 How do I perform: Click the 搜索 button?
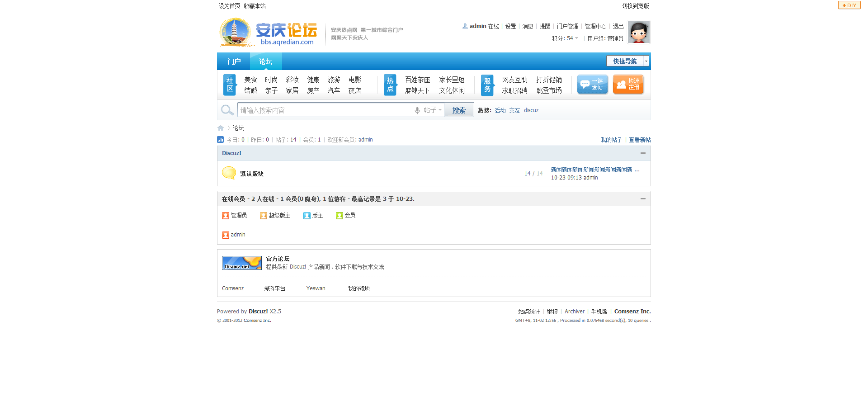point(459,110)
